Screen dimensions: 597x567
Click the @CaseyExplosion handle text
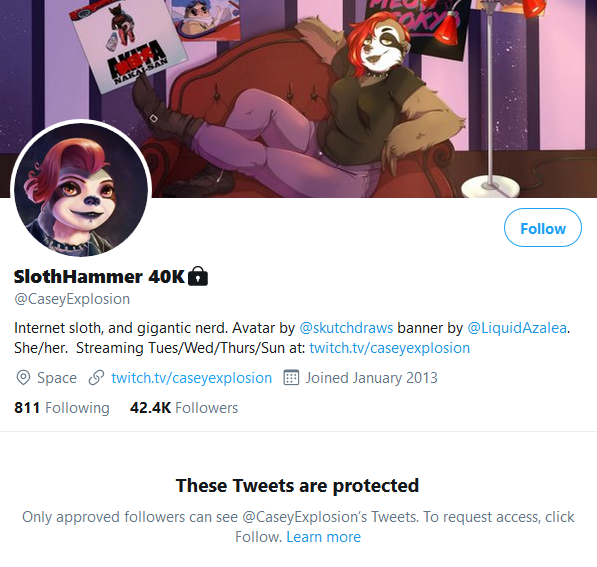pos(72,299)
